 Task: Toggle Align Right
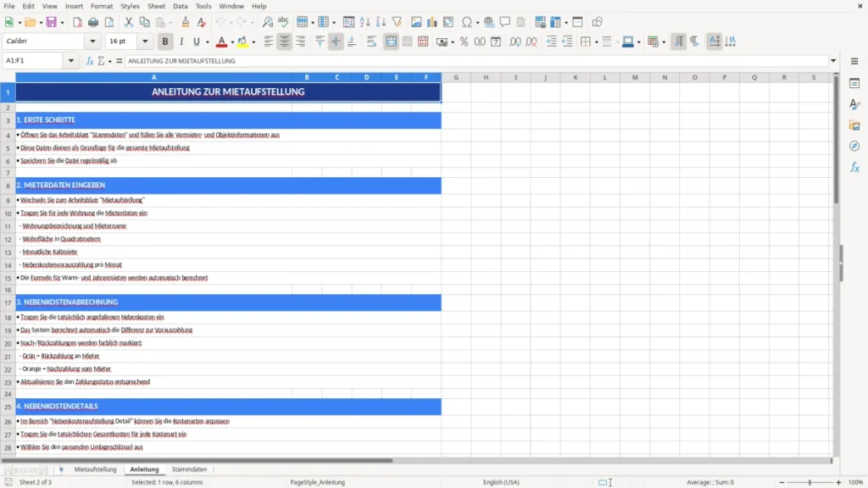pyautogui.click(x=301, y=42)
